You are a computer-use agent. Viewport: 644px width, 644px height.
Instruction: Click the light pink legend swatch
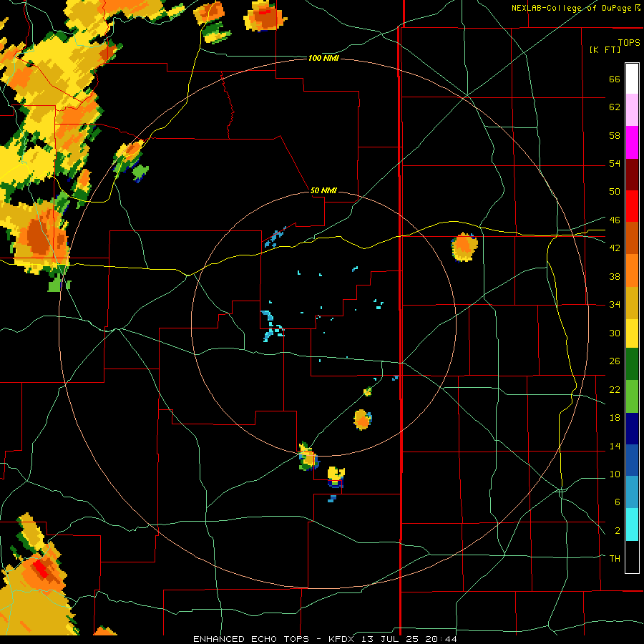[632, 110]
